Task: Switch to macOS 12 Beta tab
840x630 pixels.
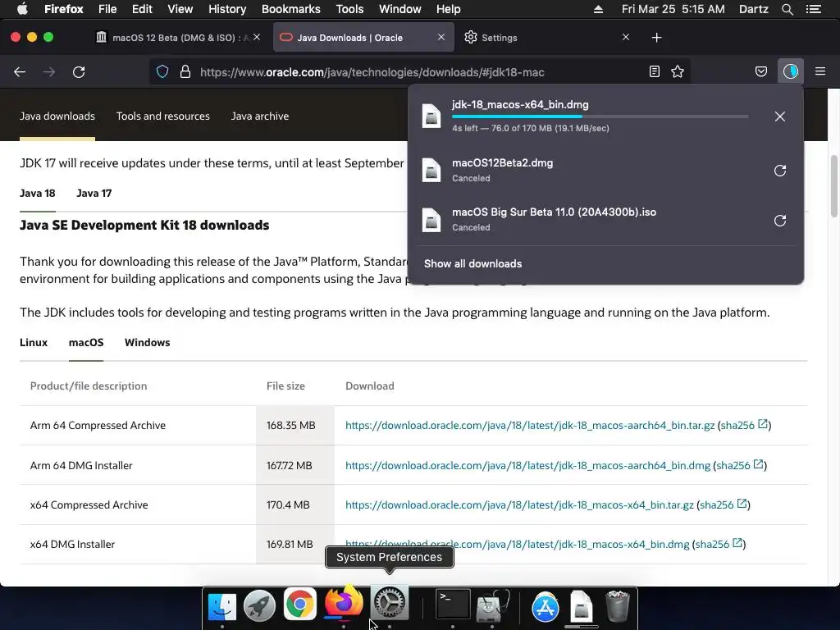Action: point(177,38)
